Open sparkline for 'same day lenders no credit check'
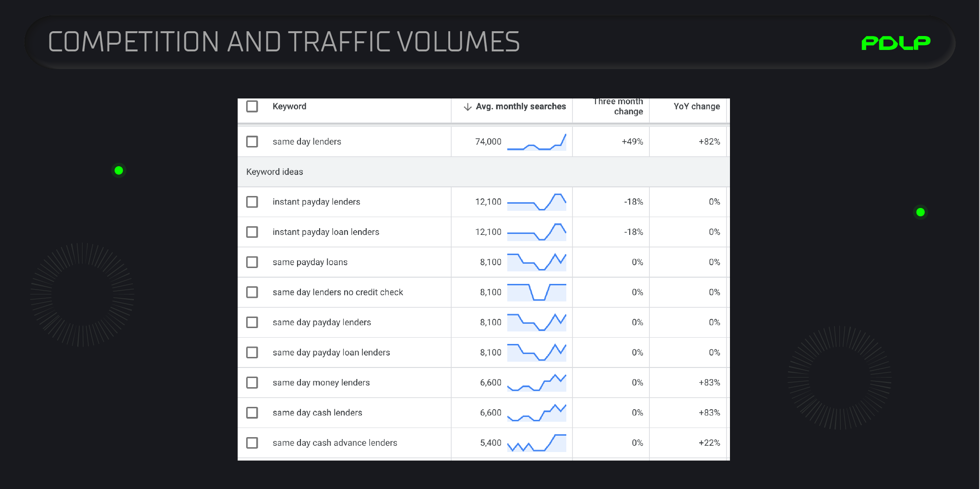 click(537, 293)
